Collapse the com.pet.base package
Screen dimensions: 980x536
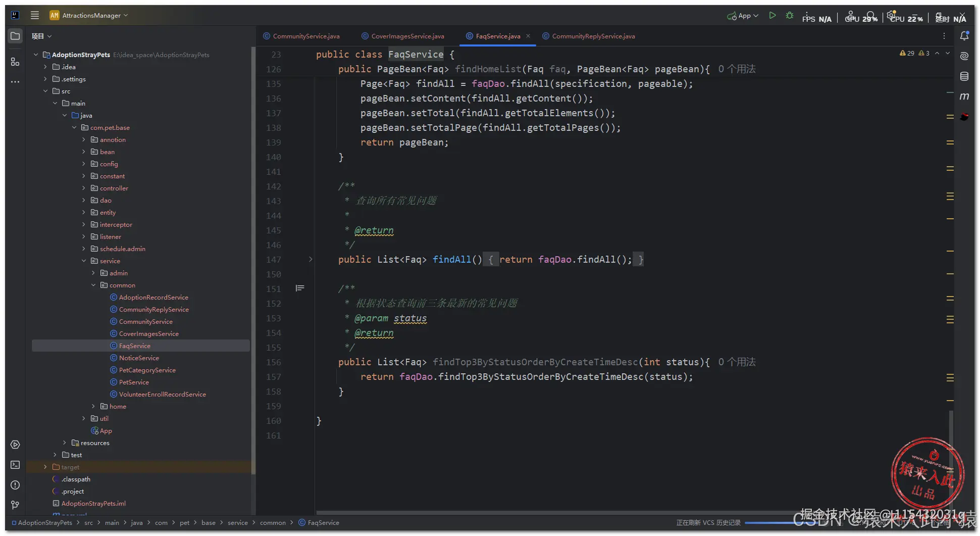(x=74, y=127)
